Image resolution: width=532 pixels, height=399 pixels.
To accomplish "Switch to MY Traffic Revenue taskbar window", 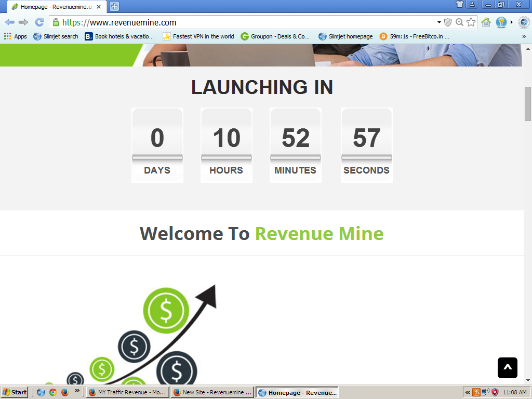I will point(127,392).
